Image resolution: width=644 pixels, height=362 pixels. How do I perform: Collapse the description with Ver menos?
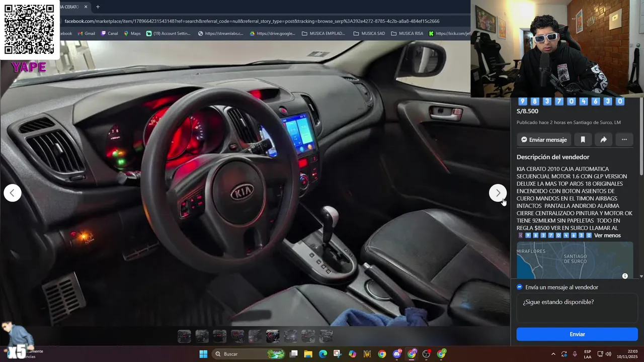point(607,235)
